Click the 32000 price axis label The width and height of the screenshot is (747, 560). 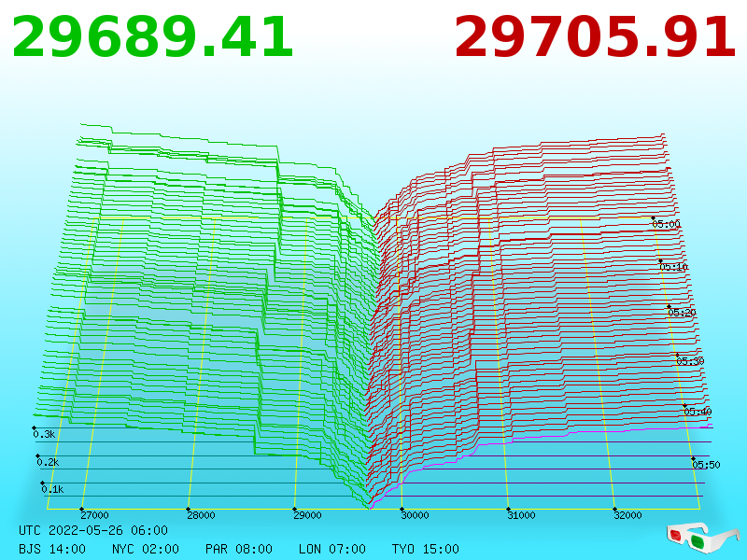pos(627,515)
